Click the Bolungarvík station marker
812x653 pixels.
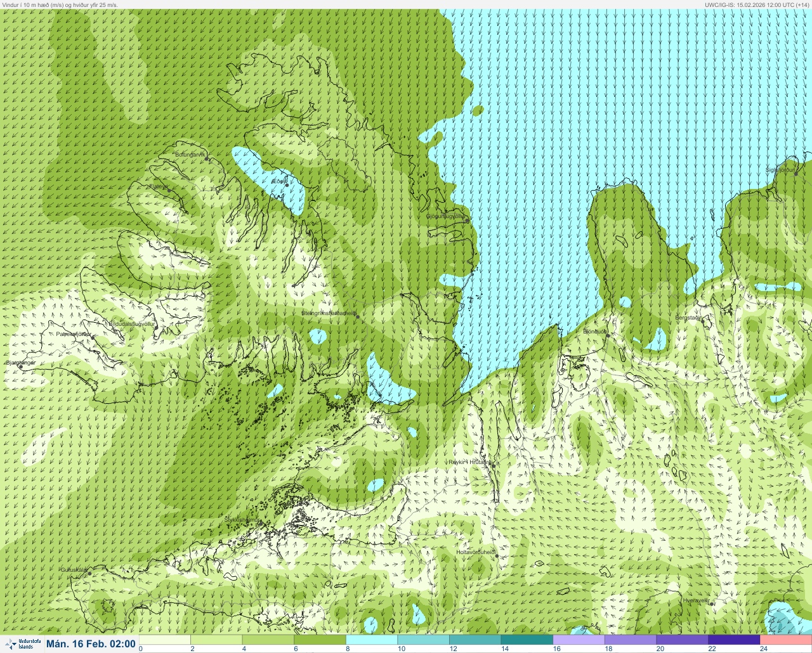pos(207,159)
